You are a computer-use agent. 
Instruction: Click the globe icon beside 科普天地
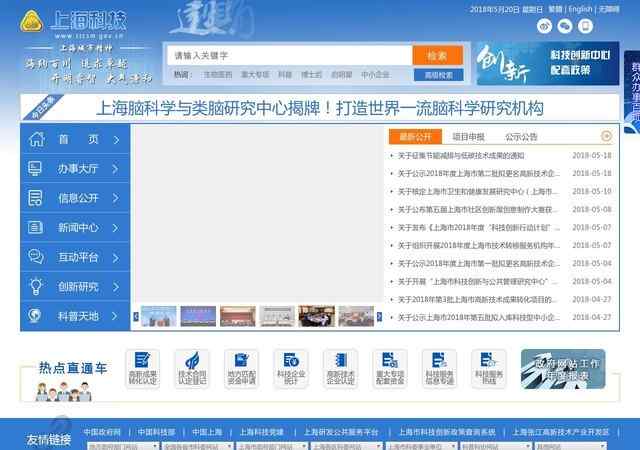(x=35, y=316)
